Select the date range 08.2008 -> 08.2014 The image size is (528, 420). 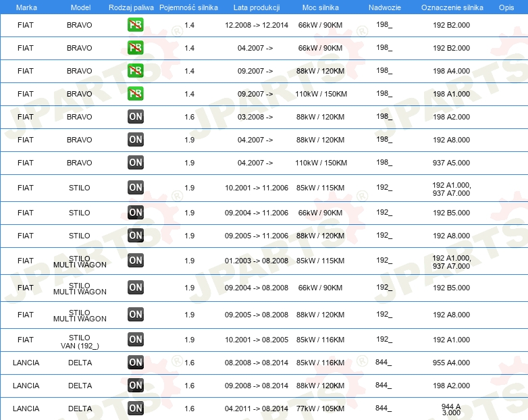pos(257,363)
